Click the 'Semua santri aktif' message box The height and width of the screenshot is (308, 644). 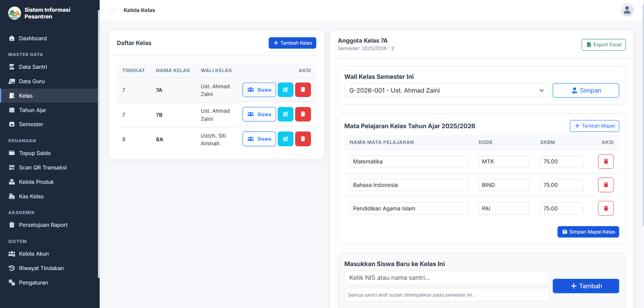click(x=447, y=295)
